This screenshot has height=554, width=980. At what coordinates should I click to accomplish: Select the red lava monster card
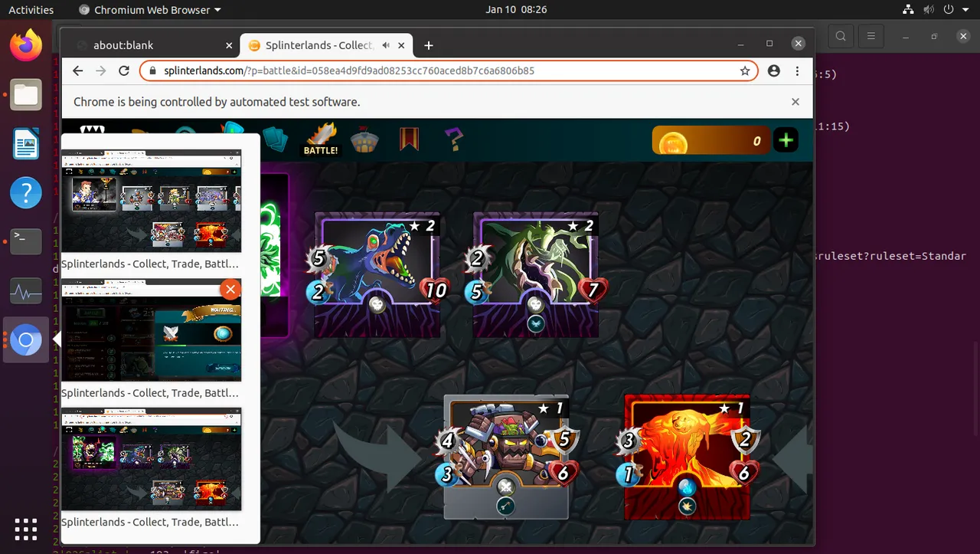pos(687,457)
